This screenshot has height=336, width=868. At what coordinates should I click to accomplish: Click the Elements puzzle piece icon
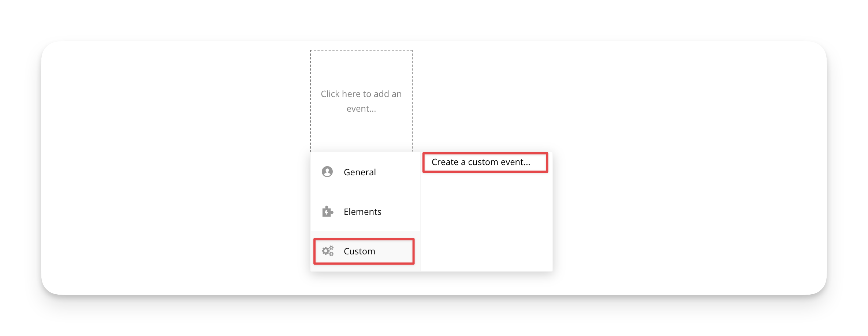327,212
